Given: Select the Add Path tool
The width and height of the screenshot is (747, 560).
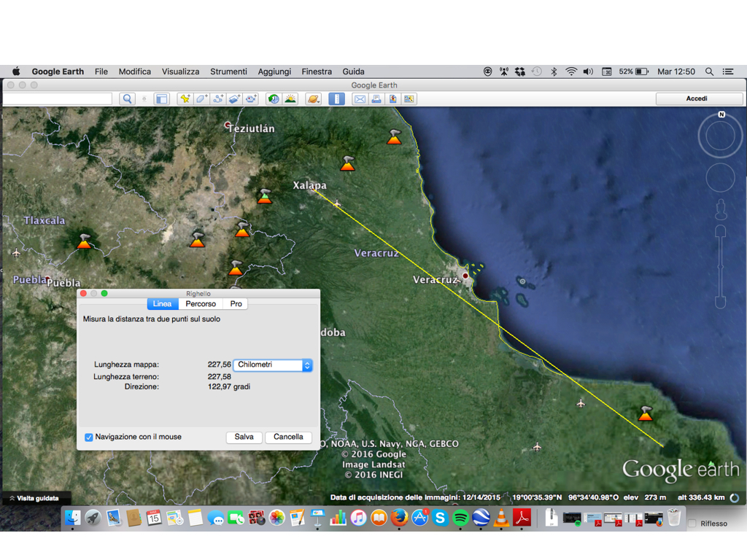Looking at the screenshot, I should (218, 98).
